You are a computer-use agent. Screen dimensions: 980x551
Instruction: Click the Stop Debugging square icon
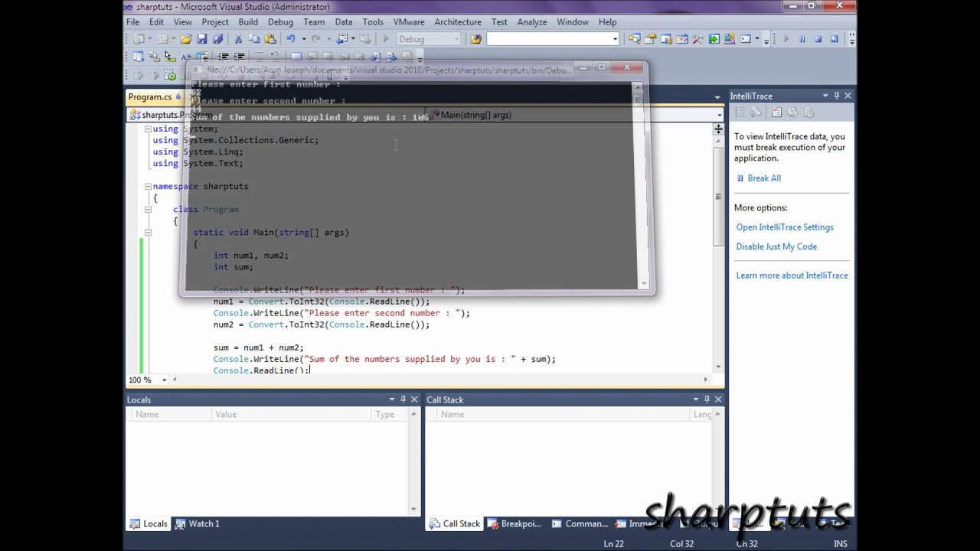(x=818, y=39)
